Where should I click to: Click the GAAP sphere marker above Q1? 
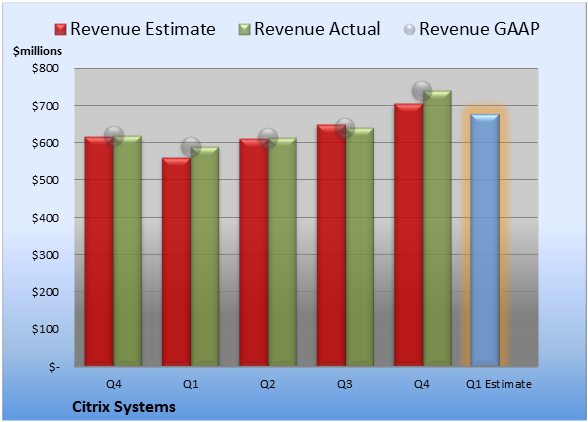[x=191, y=147]
